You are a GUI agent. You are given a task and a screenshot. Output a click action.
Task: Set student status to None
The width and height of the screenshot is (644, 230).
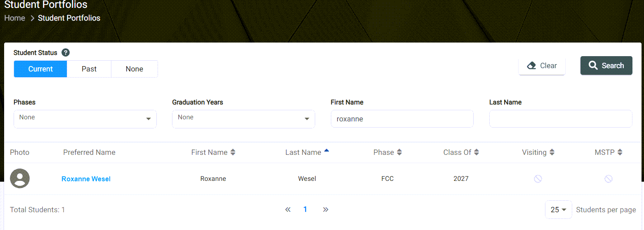(134, 69)
